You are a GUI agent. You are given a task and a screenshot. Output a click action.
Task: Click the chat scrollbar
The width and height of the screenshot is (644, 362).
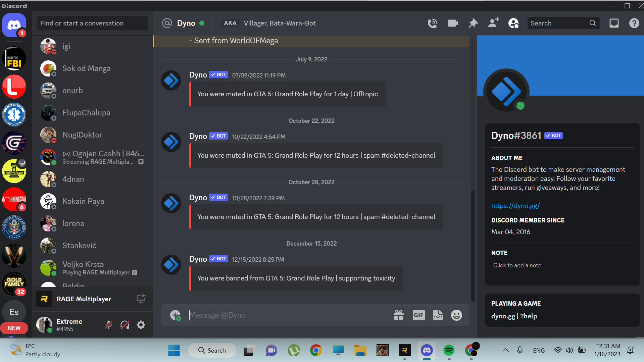(473, 246)
